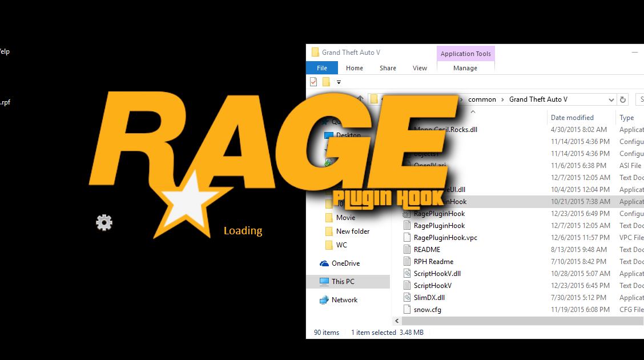This screenshot has width=644, height=360.
Task: Navigate to 'common' in the address breadcrumb
Action: pyautogui.click(x=482, y=99)
